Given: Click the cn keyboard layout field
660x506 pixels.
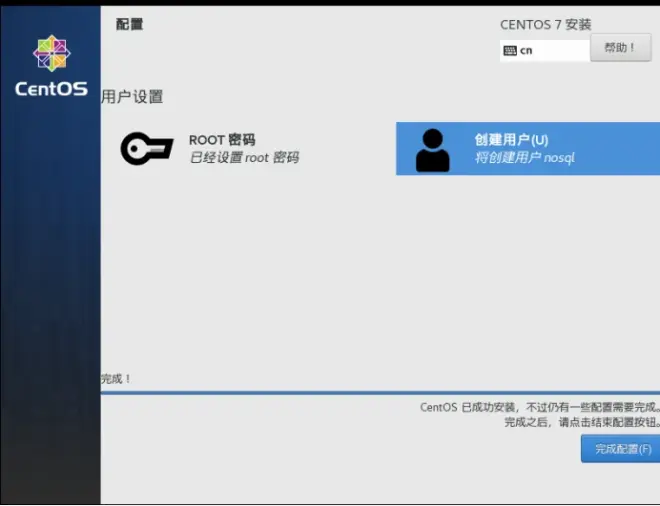Looking at the screenshot, I should point(545,51).
